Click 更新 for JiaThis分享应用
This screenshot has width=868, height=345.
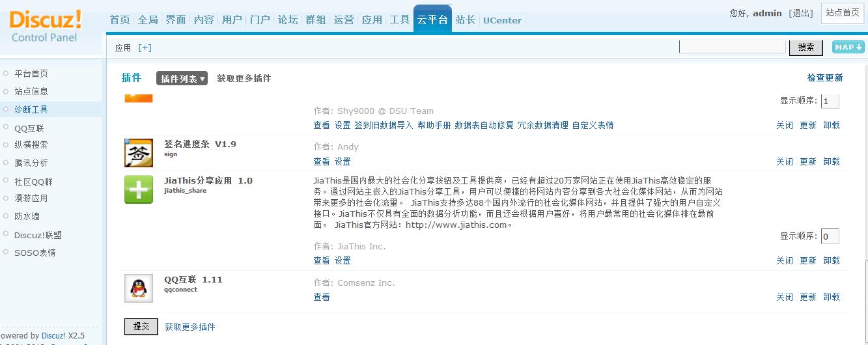[x=808, y=260]
